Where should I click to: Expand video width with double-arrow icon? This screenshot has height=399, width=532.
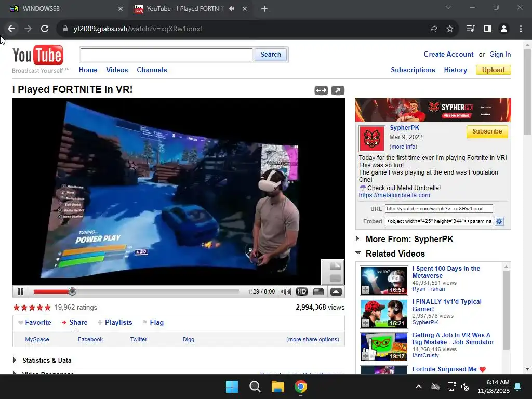321,90
